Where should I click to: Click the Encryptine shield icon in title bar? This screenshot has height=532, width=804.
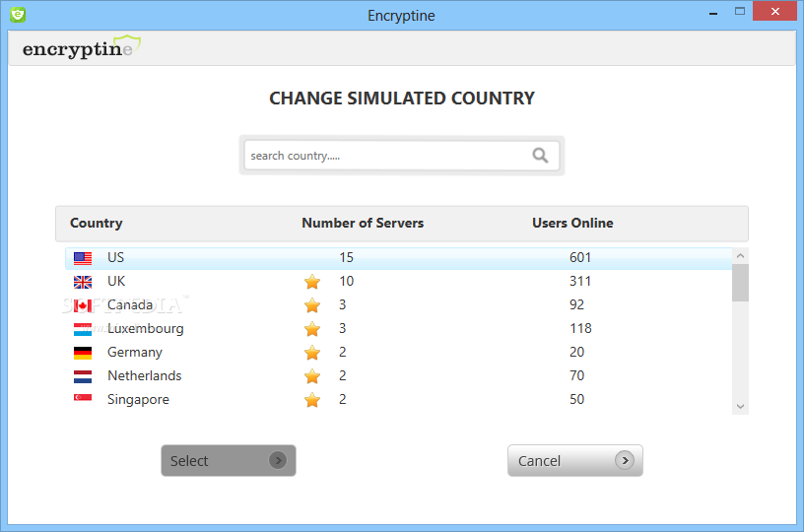point(18,15)
